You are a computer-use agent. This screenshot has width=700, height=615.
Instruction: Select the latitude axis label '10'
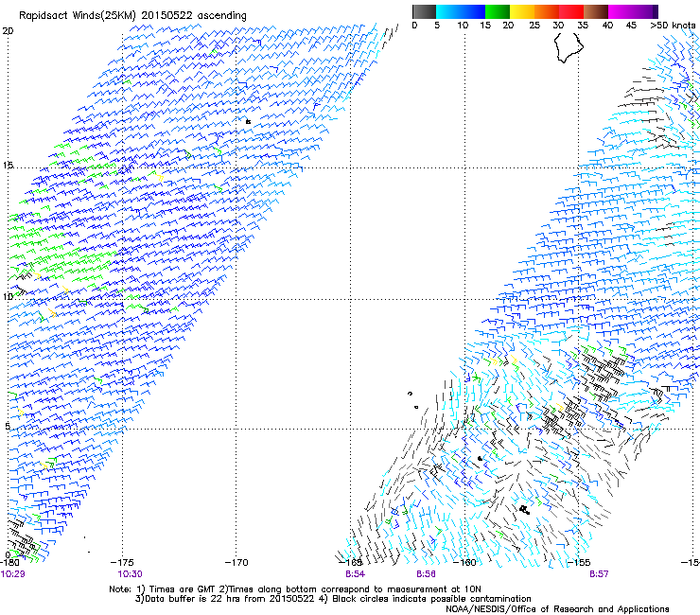point(8,296)
